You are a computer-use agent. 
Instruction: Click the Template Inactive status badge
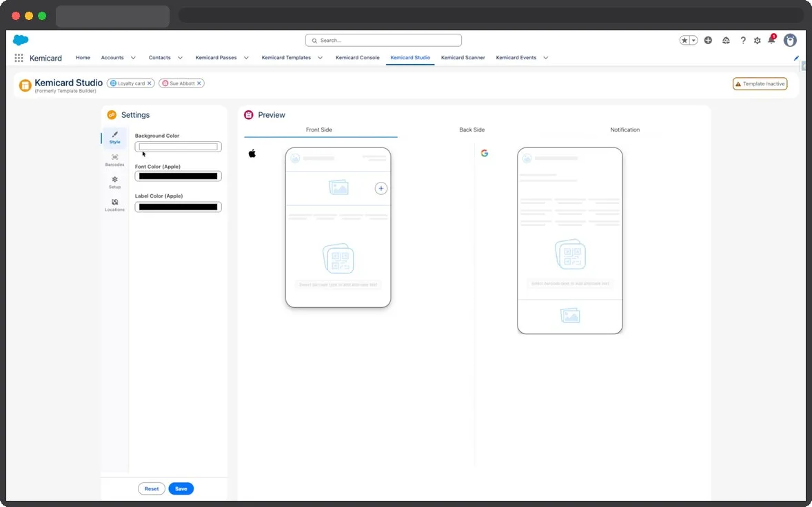point(760,84)
